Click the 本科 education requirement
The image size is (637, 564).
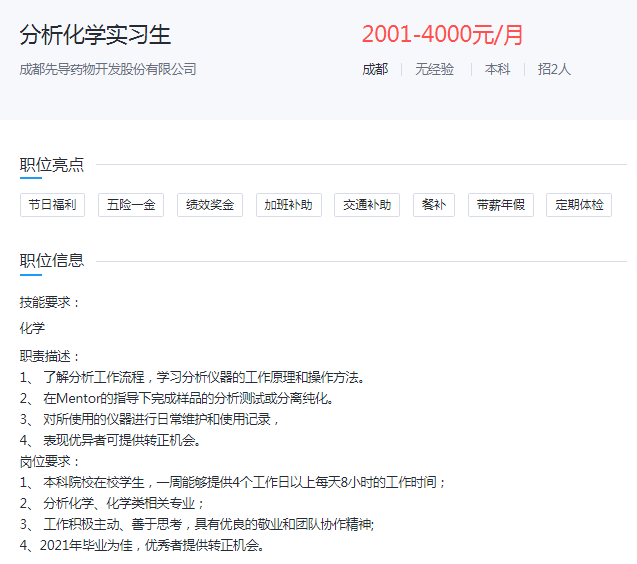coord(497,70)
